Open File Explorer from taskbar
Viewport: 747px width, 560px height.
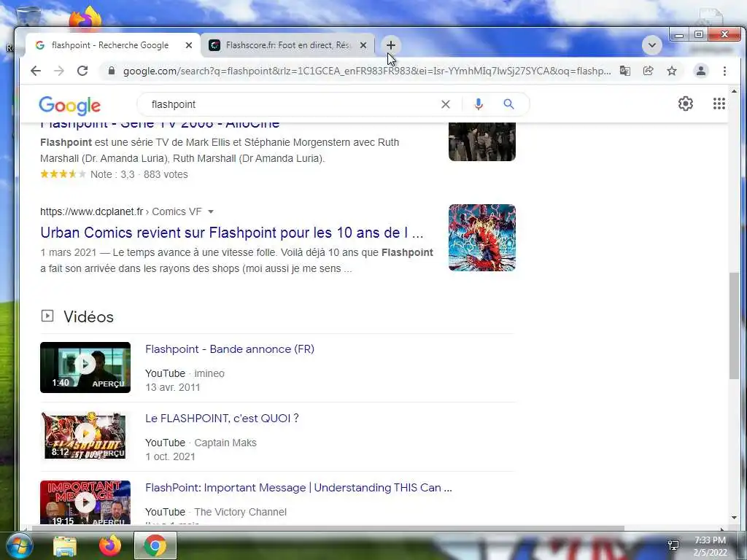tap(65, 545)
